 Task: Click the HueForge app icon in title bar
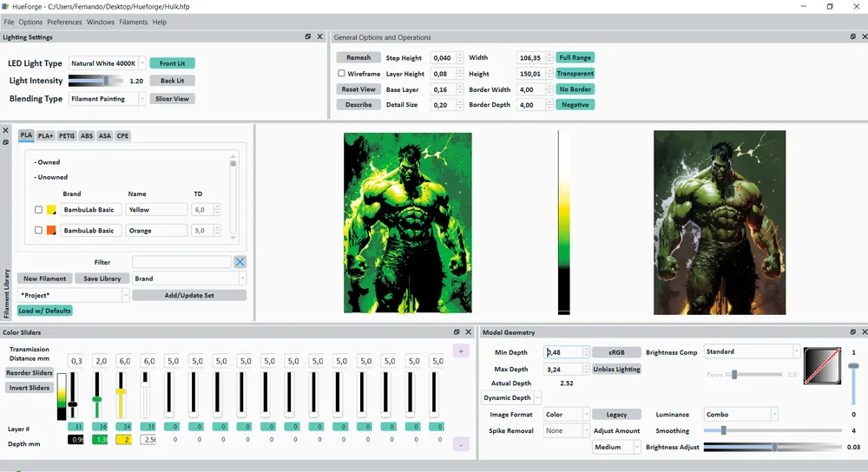tap(5, 6)
